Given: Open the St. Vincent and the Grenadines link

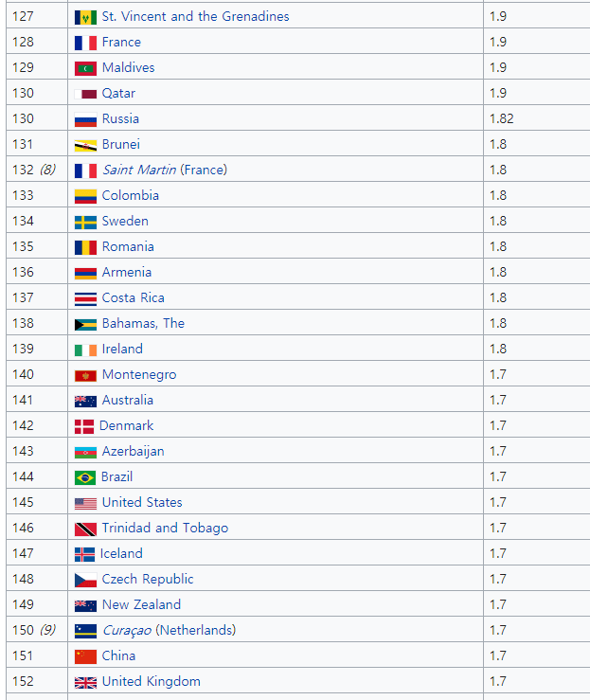Looking at the screenshot, I should coord(195,16).
